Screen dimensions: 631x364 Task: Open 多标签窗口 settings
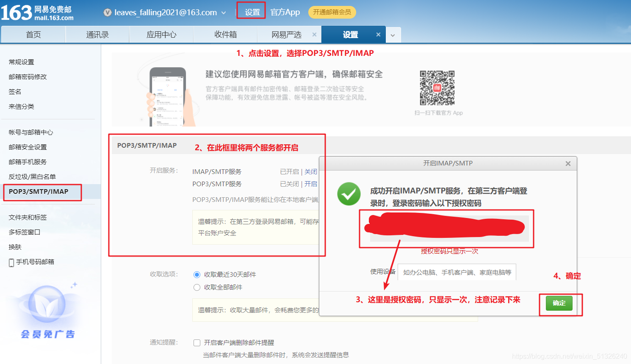25,232
